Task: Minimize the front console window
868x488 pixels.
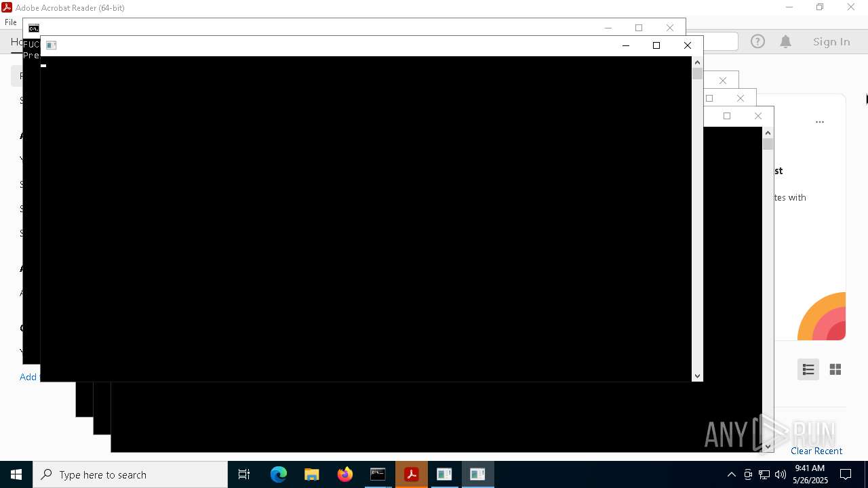Action: [x=626, y=45]
